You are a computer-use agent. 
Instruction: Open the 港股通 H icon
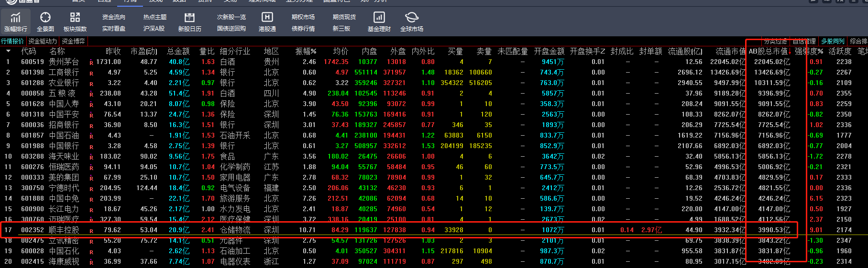point(267,17)
